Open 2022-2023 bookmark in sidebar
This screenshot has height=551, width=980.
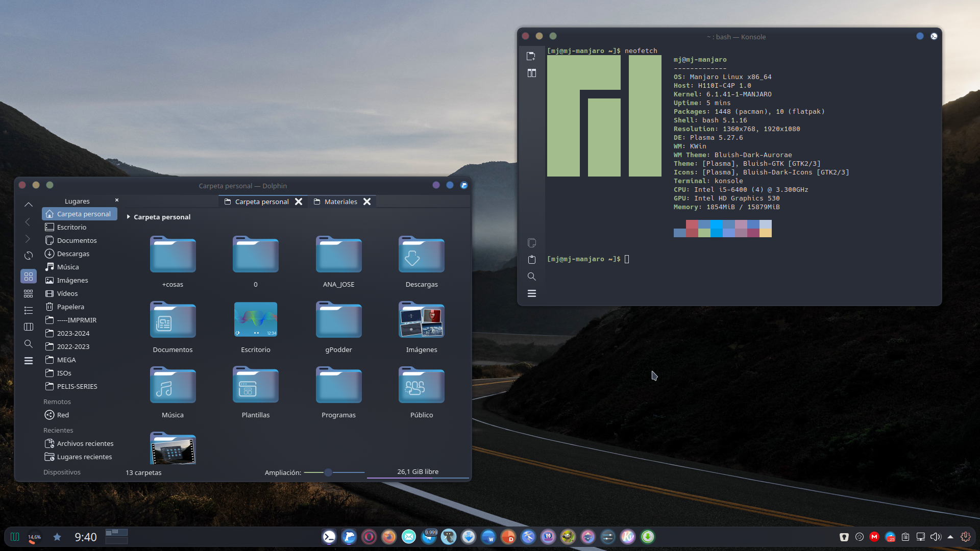[80, 346]
